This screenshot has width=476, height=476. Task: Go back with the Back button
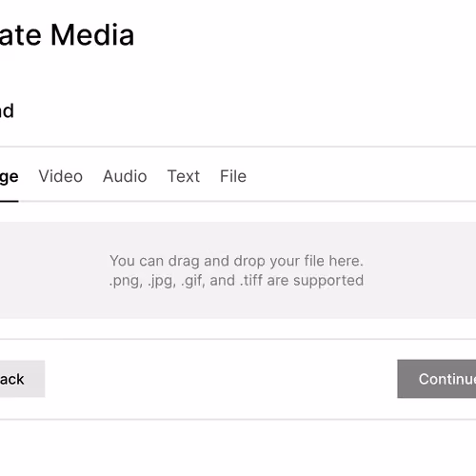[x=22, y=379]
